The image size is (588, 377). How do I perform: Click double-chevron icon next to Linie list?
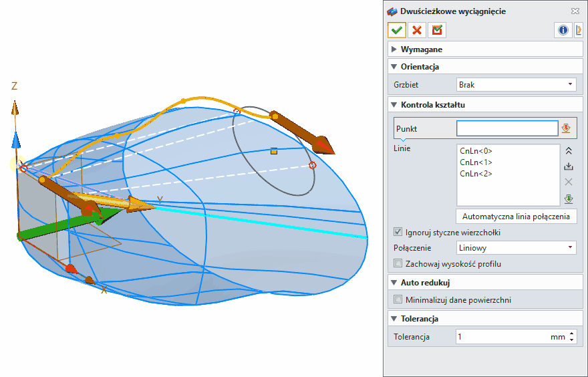click(x=569, y=152)
